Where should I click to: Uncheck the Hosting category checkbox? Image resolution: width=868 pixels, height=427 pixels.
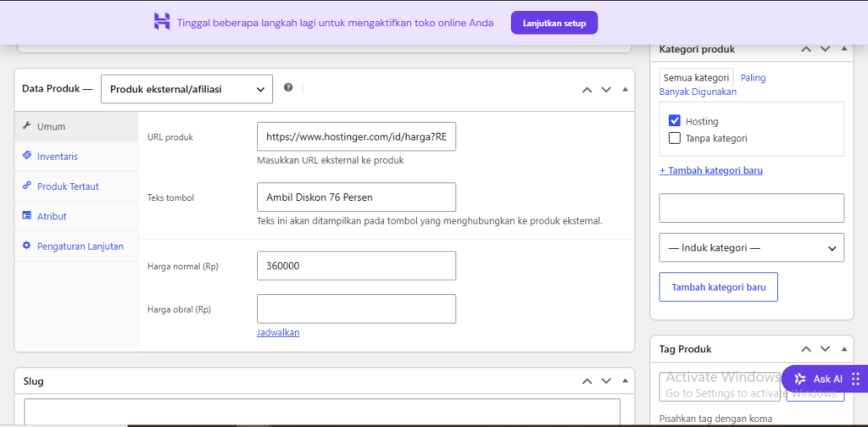674,120
